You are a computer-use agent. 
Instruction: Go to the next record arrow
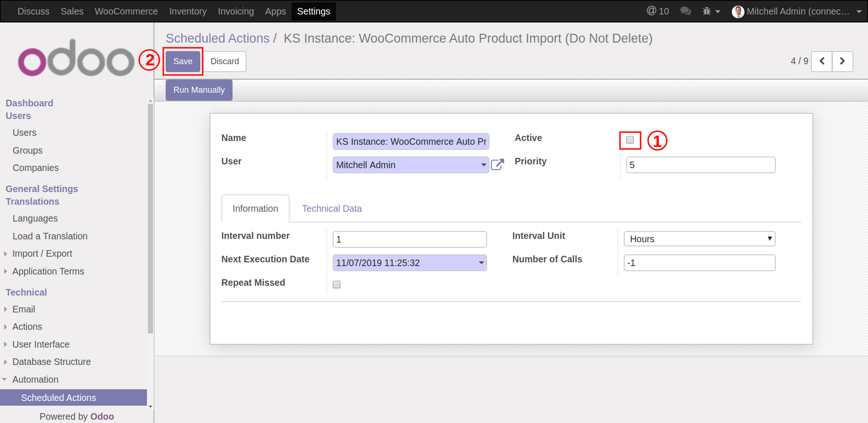pyautogui.click(x=842, y=61)
